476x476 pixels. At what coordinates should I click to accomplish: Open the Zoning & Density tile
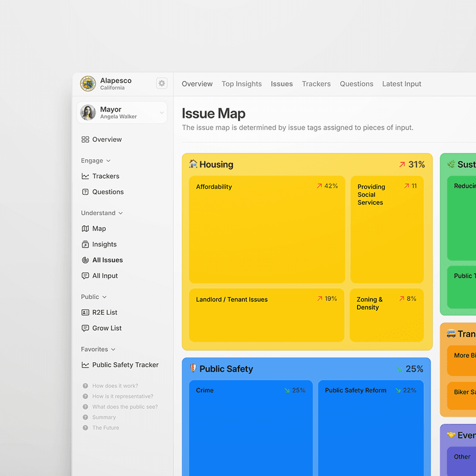point(387,315)
